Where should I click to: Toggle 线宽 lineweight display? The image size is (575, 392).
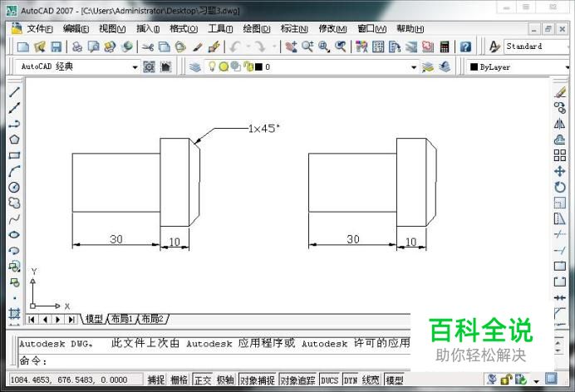(x=371, y=380)
